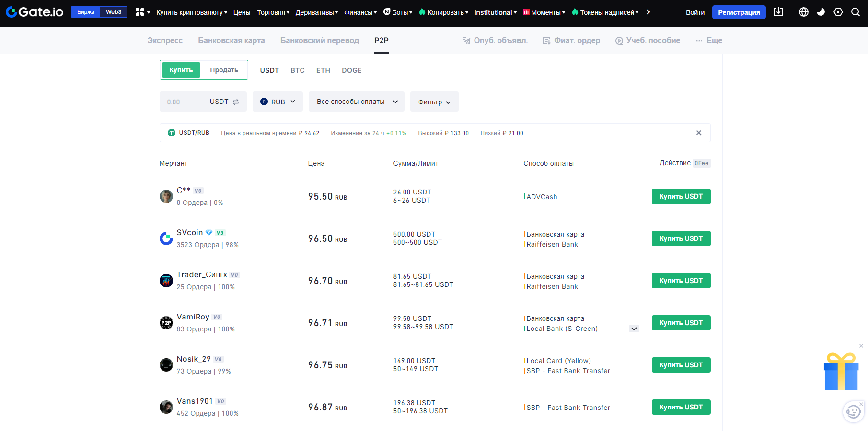Screen dimensions: 868x431
Task: Click Trader_Сингх merchant avatar
Action: point(166,281)
